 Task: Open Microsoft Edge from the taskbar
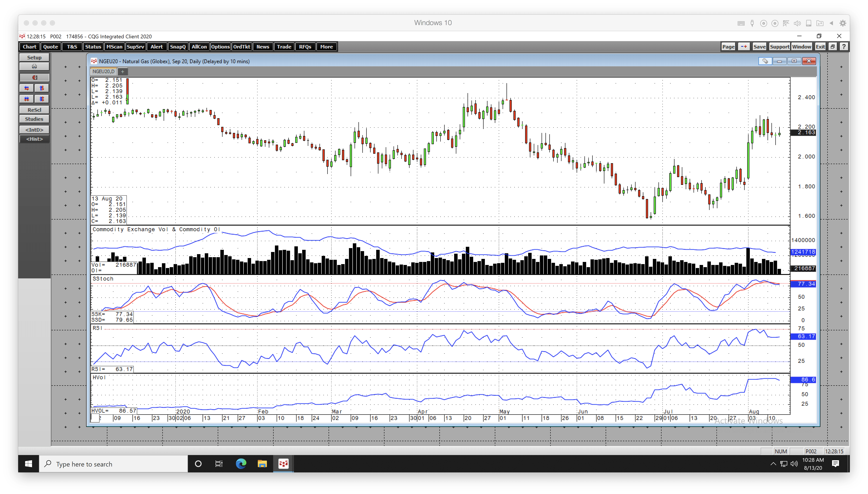[241, 463]
